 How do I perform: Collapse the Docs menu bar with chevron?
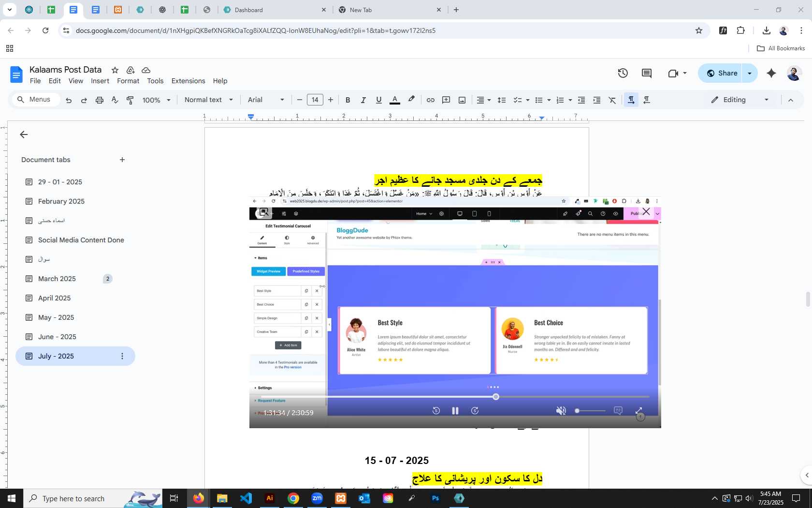click(x=791, y=100)
